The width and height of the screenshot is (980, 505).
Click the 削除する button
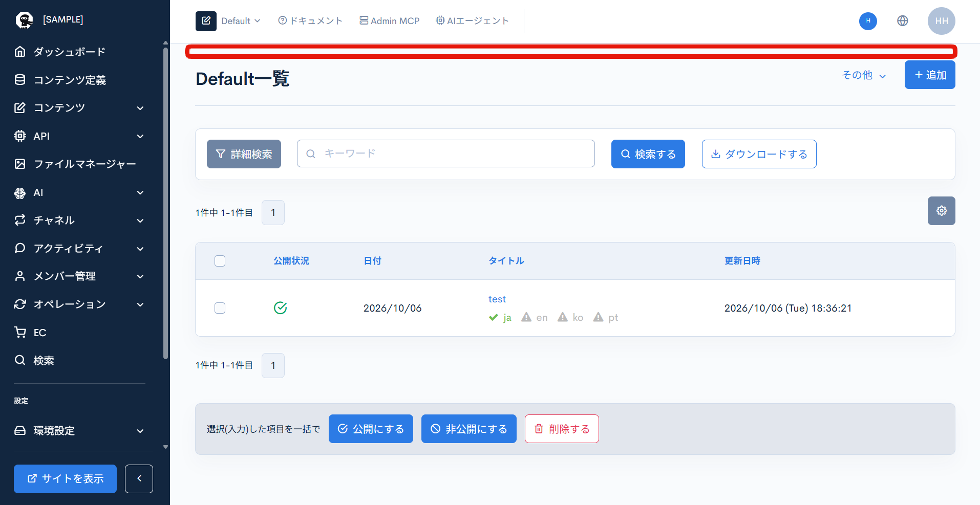point(562,429)
